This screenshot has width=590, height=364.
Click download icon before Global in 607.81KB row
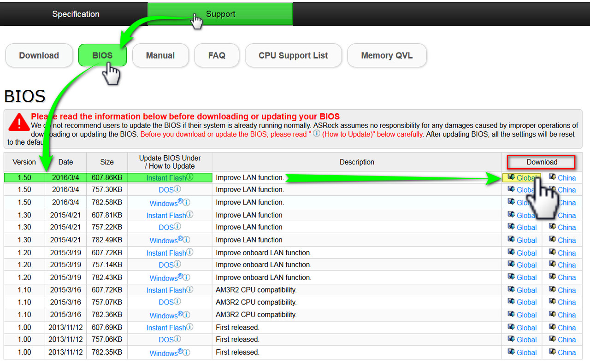click(x=511, y=215)
